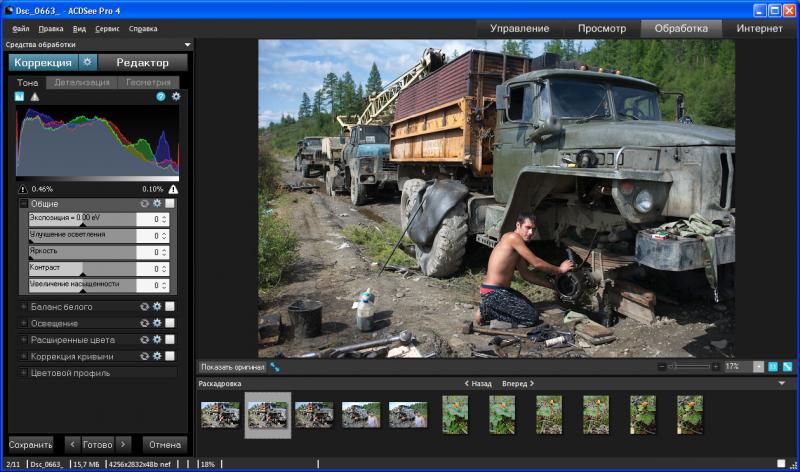The image size is (800, 472).
Task: Open the Справка menu
Action: coord(143,29)
